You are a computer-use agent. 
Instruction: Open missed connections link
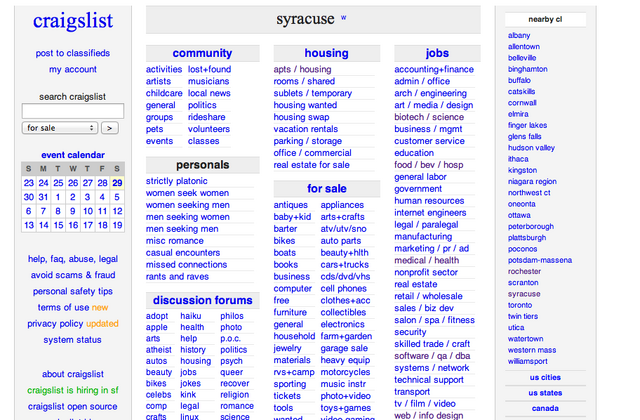coord(187,264)
